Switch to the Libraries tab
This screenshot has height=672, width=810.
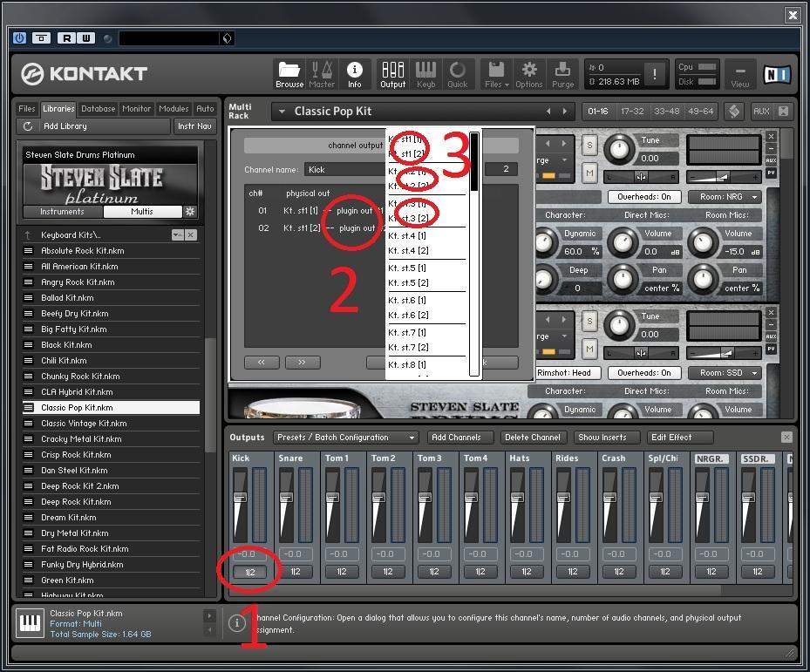(58, 108)
